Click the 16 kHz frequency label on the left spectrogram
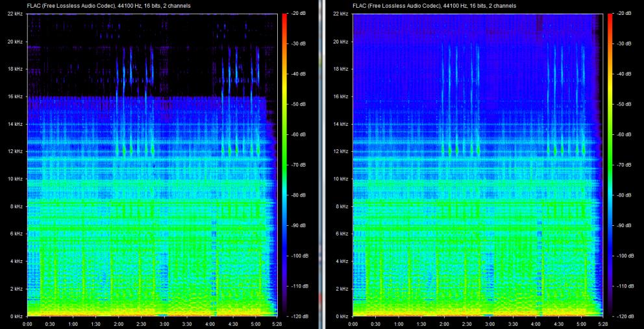The width and height of the screenshot is (644, 329). coord(14,96)
